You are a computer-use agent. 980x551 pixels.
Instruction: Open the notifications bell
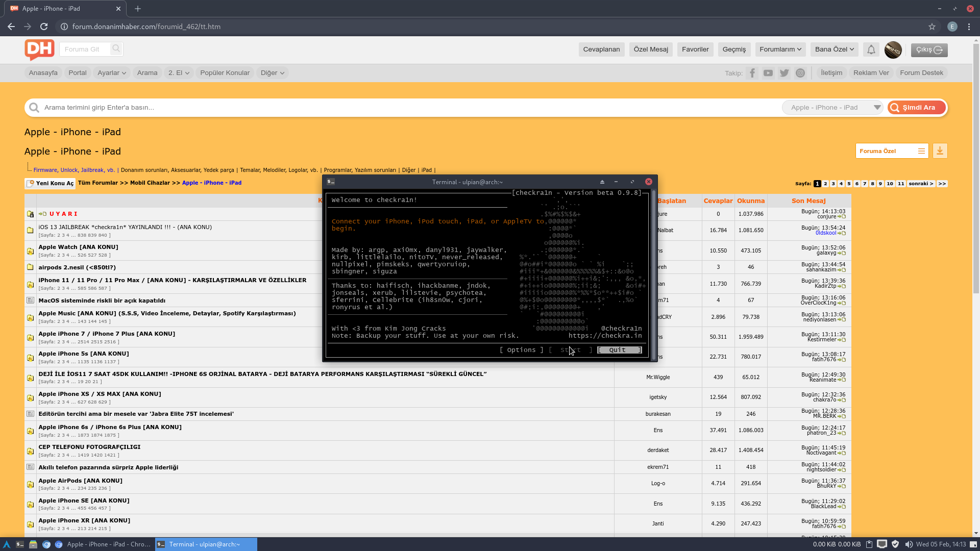coord(871,49)
